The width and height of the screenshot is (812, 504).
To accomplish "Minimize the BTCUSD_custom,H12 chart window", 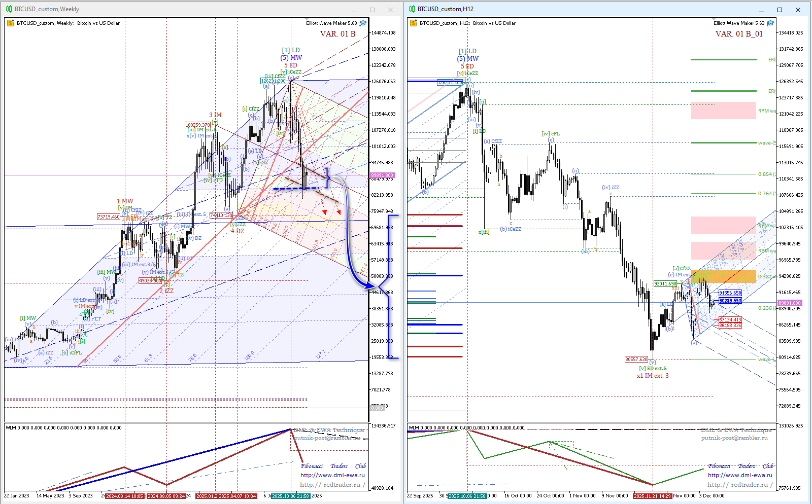I will coord(762,10).
